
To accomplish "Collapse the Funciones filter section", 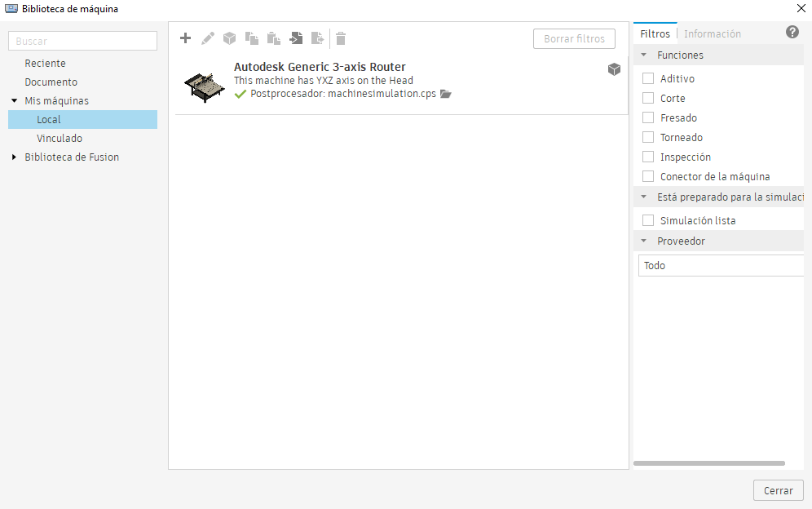I will pyautogui.click(x=644, y=55).
